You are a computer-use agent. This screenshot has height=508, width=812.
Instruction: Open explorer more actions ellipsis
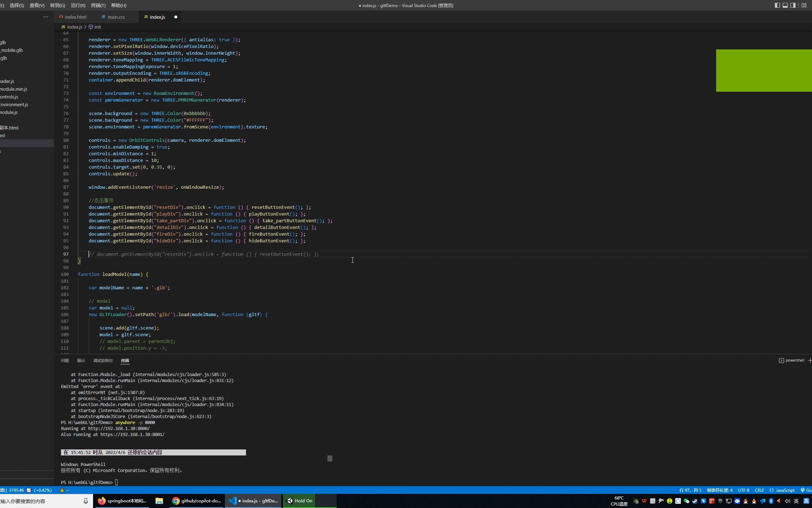pyautogui.click(x=46, y=17)
